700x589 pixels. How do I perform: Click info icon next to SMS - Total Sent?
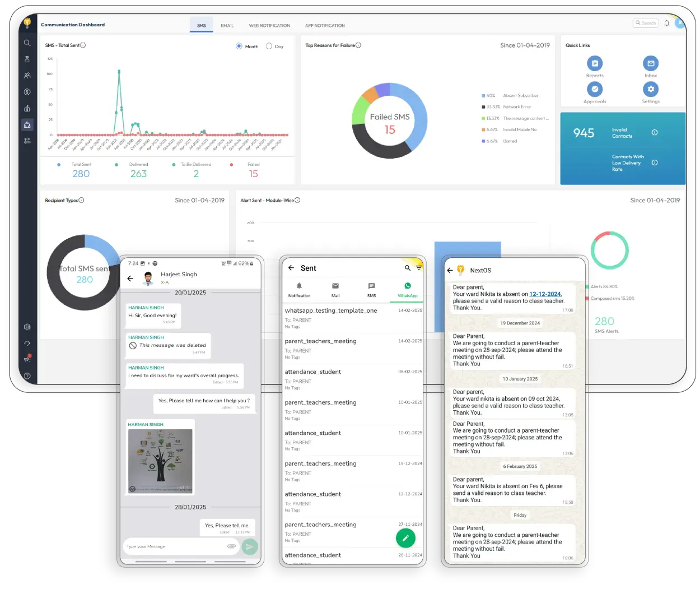click(x=83, y=45)
